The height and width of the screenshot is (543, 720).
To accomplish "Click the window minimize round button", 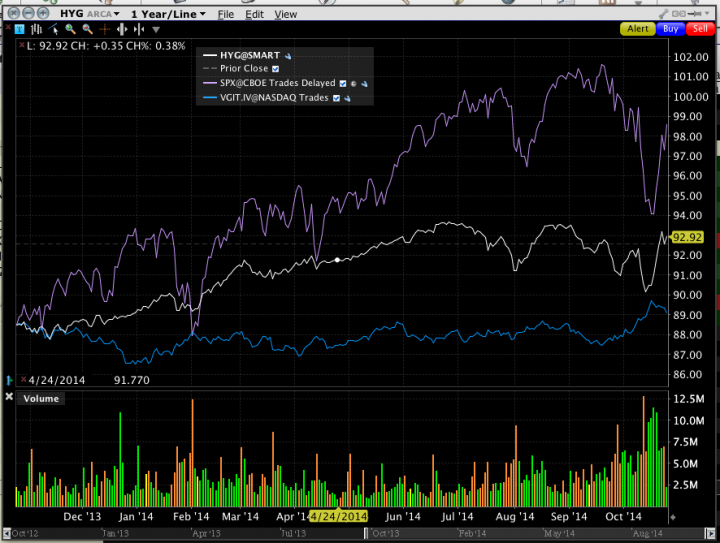I will click(28, 13).
